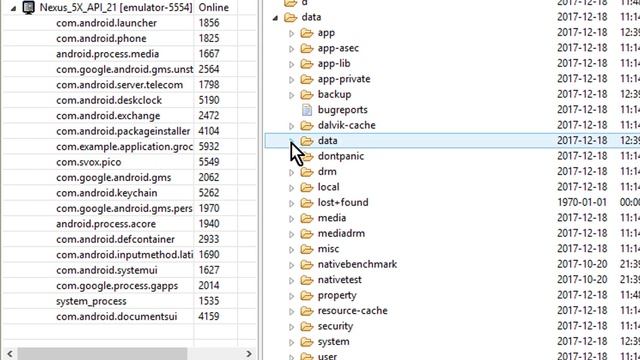Expand the app-private folder
The height and width of the screenshot is (360, 640).
291,80
